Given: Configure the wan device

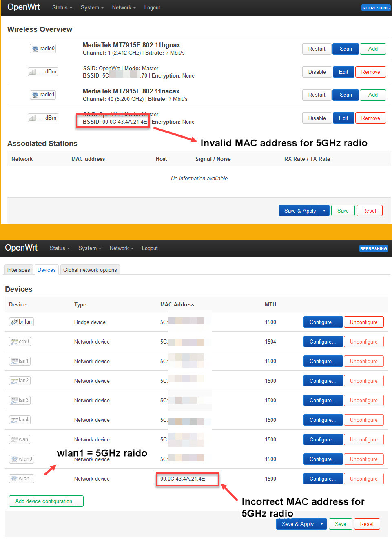Looking at the screenshot, I should coord(323,439).
